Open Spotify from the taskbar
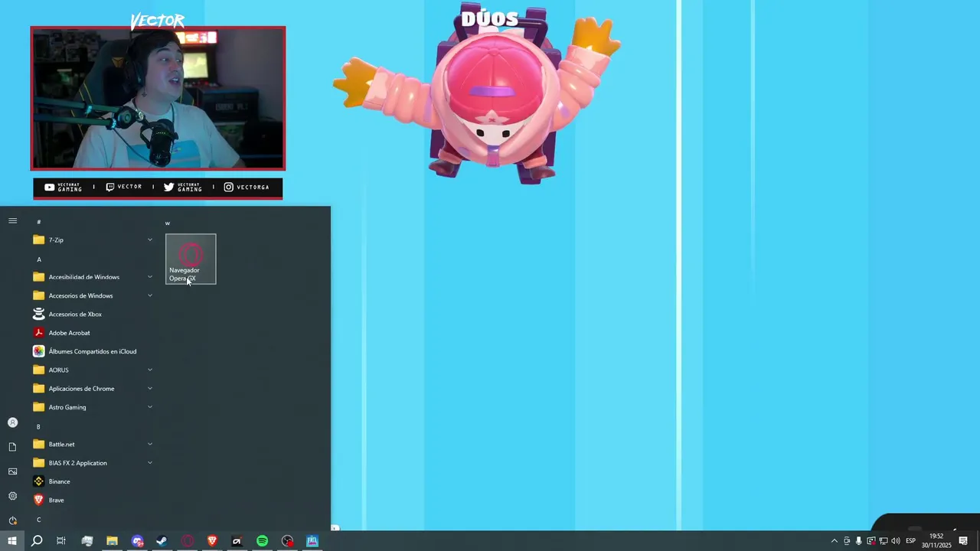The width and height of the screenshot is (980, 551). (262, 541)
